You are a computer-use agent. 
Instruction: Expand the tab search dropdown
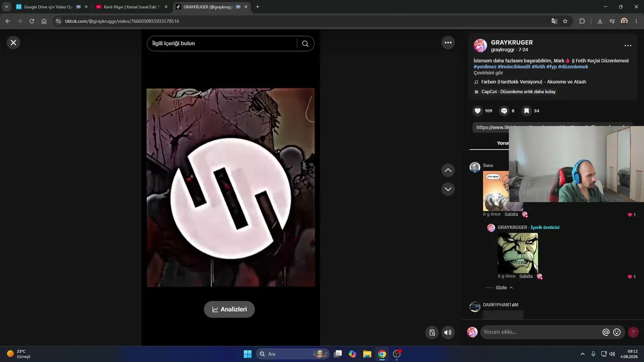coord(7,7)
